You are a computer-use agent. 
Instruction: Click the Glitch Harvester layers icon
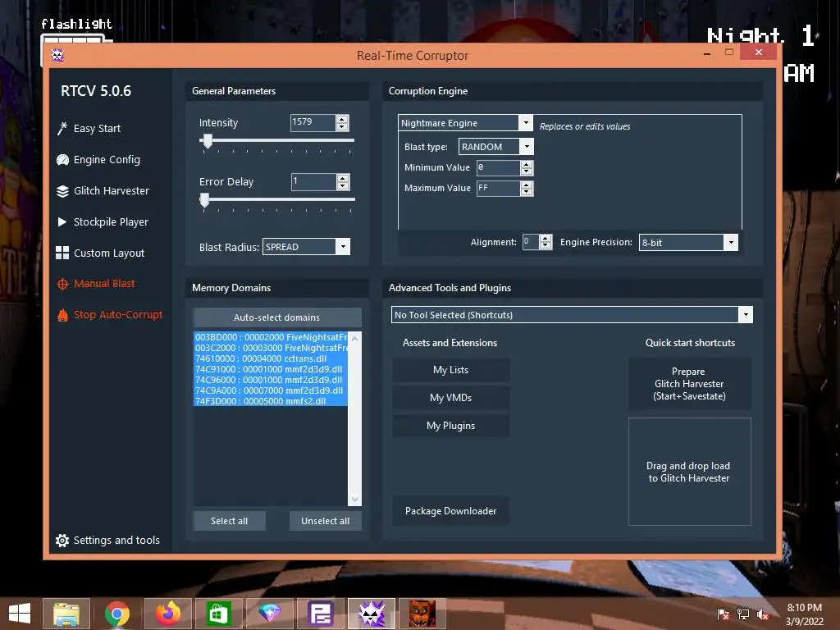point(62,190)
